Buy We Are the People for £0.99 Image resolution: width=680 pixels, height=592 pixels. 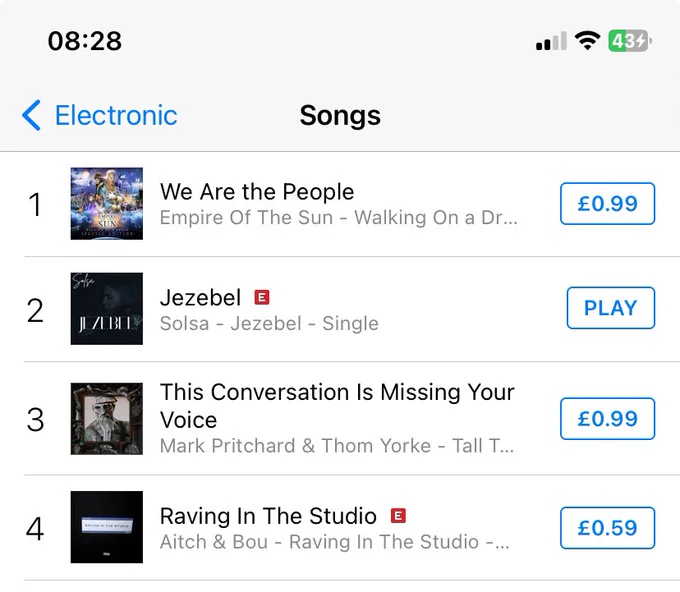point(607,203)
